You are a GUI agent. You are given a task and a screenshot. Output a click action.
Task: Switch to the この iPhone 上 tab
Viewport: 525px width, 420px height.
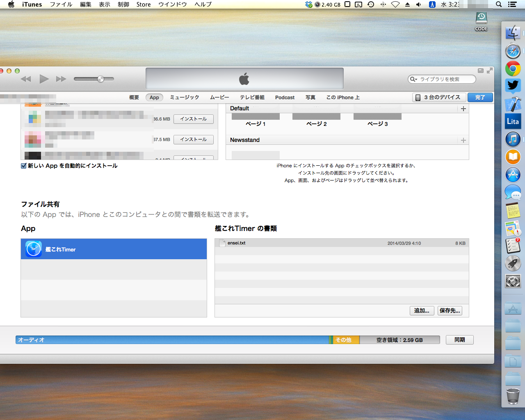(x=343, y=97)
